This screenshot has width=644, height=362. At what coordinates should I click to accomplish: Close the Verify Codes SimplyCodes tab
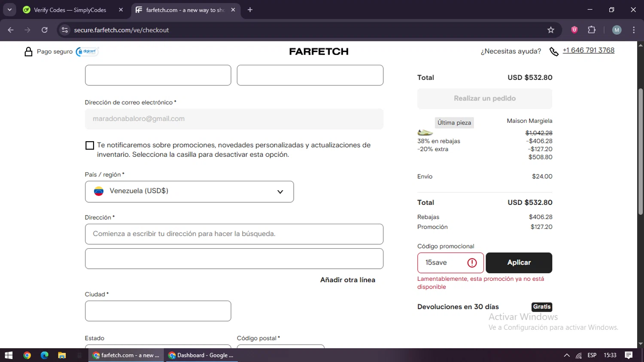click(x=121, y=9)
